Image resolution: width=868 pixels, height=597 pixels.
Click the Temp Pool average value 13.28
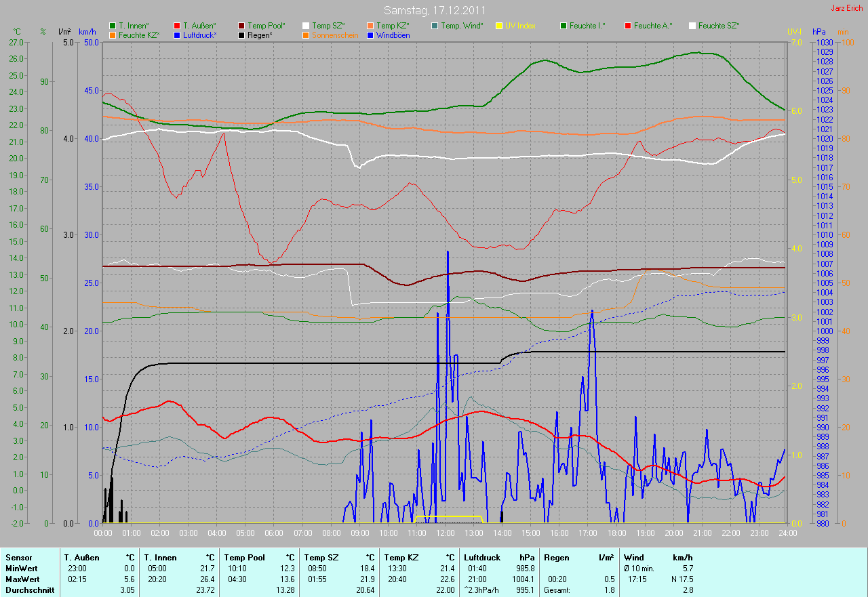pyautogui.click(x=284, y=590)
